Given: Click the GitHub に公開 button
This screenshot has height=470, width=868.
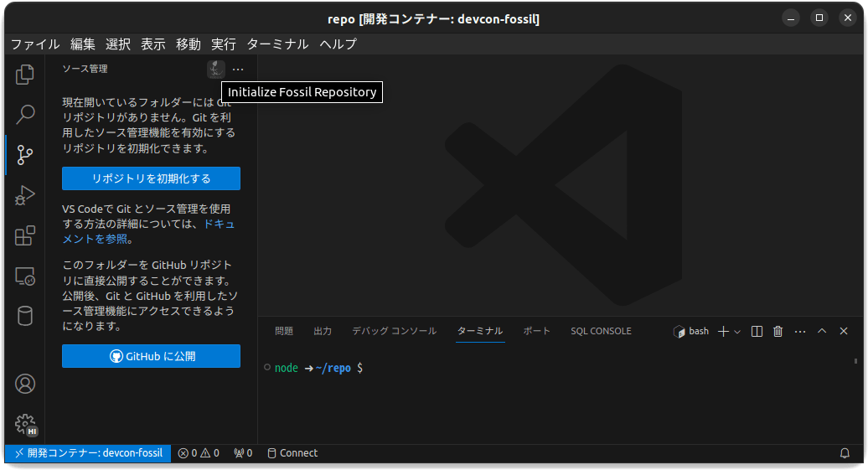Looking at the screenshot, I should pyautogui.click(x=151, y=357).
